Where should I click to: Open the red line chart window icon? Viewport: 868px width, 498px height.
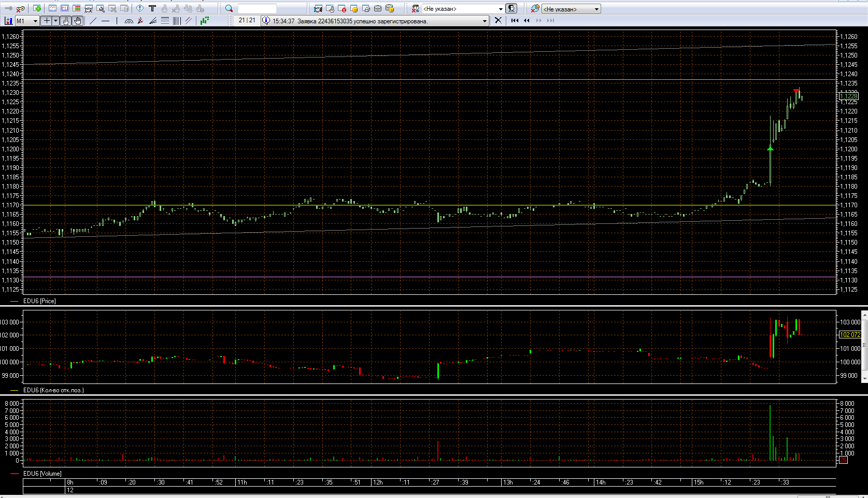coord(52,8)
